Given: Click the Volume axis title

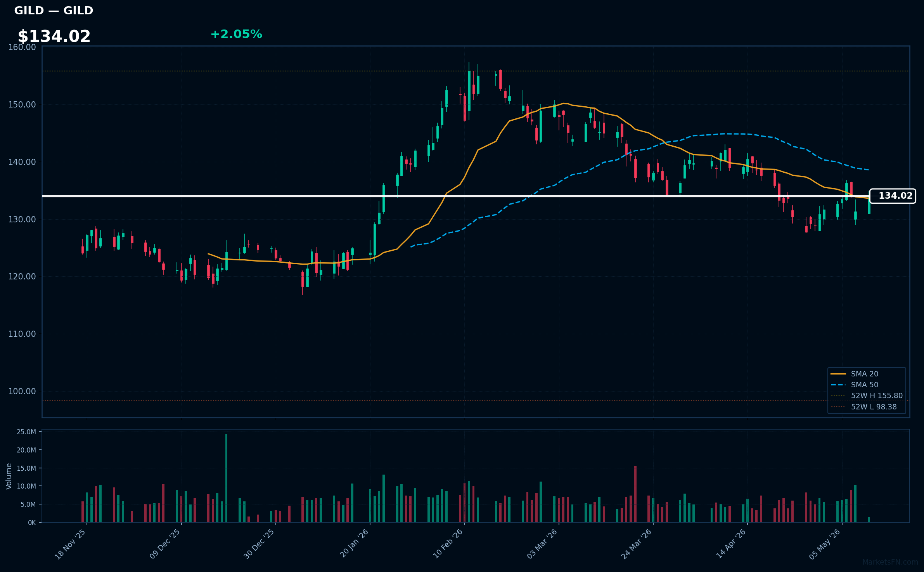Looking at the screenshot, I should [9, 476].
